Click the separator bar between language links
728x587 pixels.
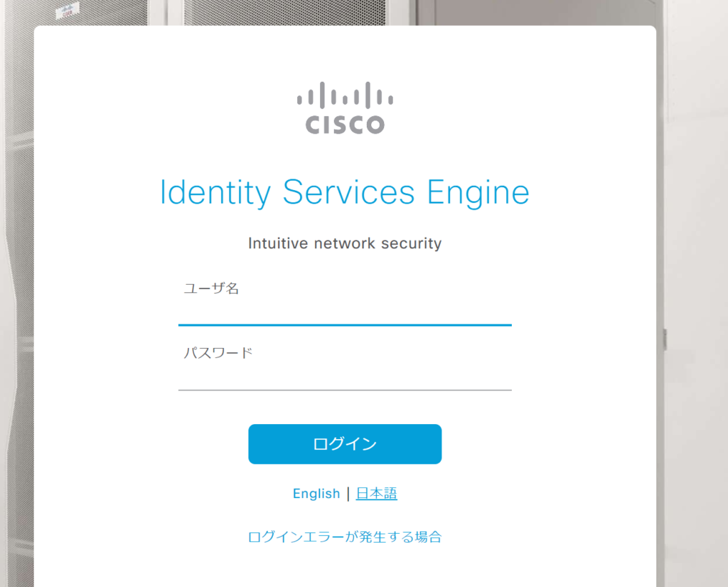pos(348,494)
